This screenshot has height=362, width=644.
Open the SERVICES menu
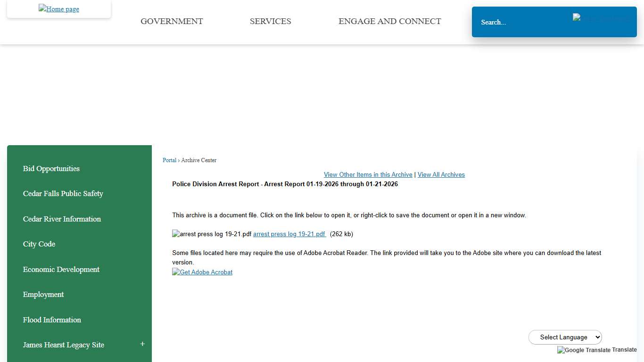click(270, 21)
